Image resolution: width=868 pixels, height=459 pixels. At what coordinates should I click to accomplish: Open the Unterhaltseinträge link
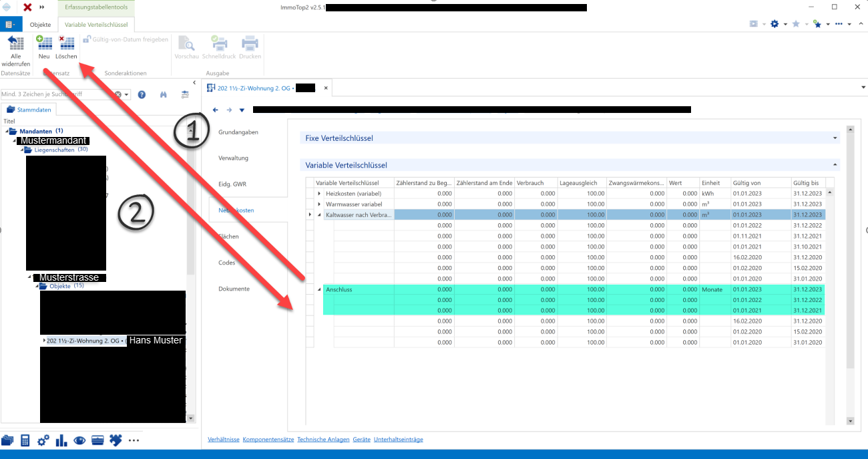pos(399,440)
